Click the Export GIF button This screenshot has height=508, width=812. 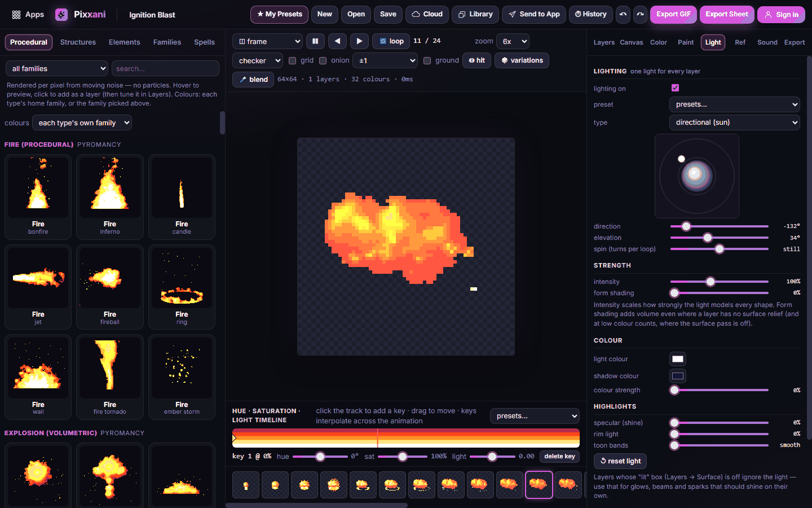(673, 15)
